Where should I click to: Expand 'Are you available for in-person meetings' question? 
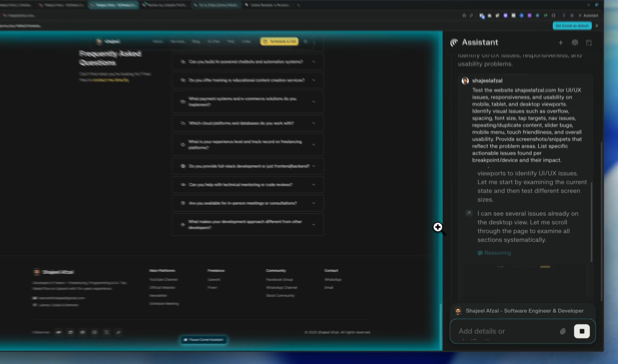[x=248, y=203]
